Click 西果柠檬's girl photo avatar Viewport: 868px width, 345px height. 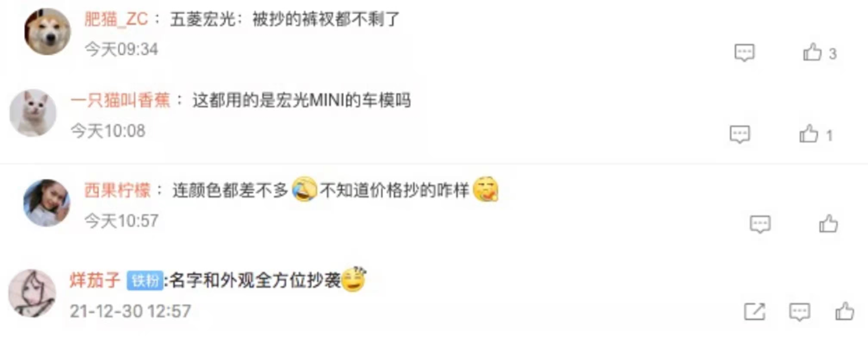(x=47, y=203)
